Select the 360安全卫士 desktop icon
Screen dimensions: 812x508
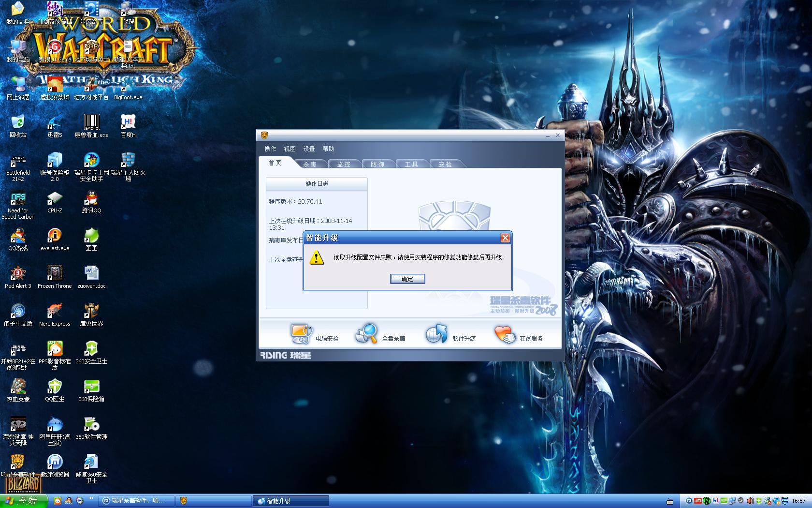(x=91, y=353)
